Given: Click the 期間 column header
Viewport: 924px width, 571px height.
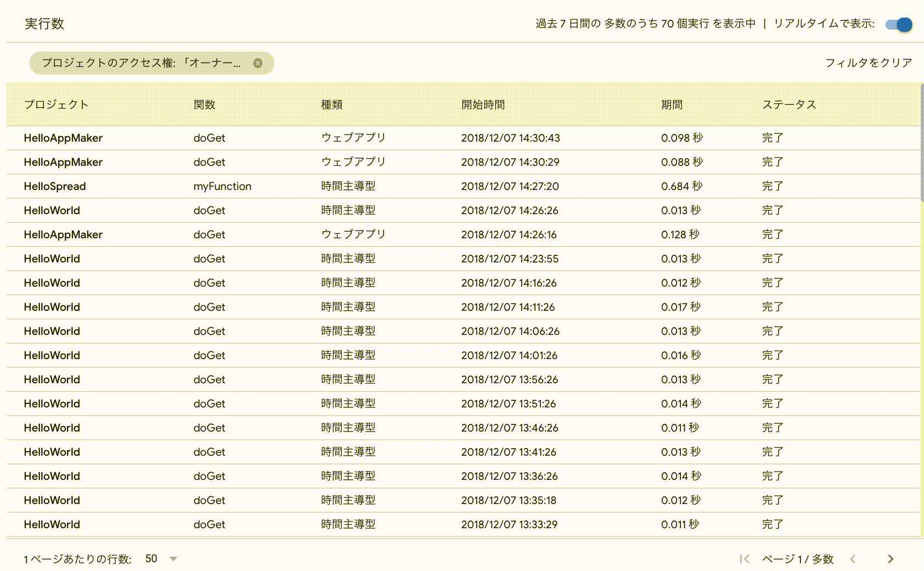Looking at the screenshot, I should click(x=672, y=105).
